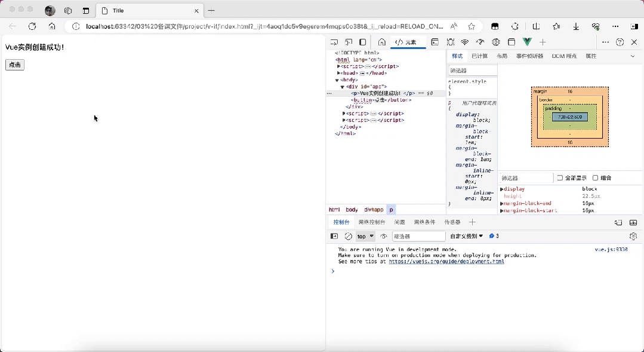Switch to the 样式 tab
Screen dimensions: 644x352
[457, 56]
